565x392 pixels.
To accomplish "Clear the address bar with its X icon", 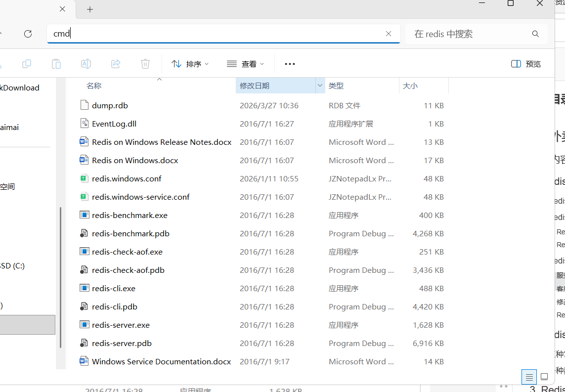I will click(389, 34).
